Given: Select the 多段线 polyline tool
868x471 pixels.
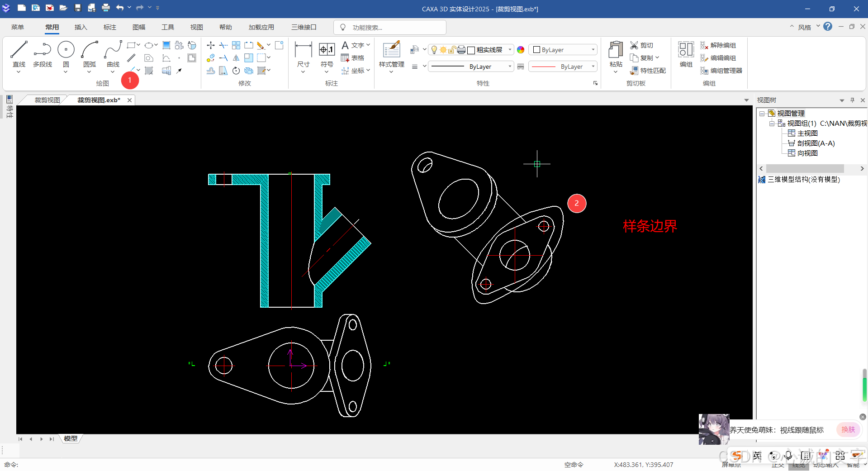Looking at the screenshot, I should coord(43,54).
